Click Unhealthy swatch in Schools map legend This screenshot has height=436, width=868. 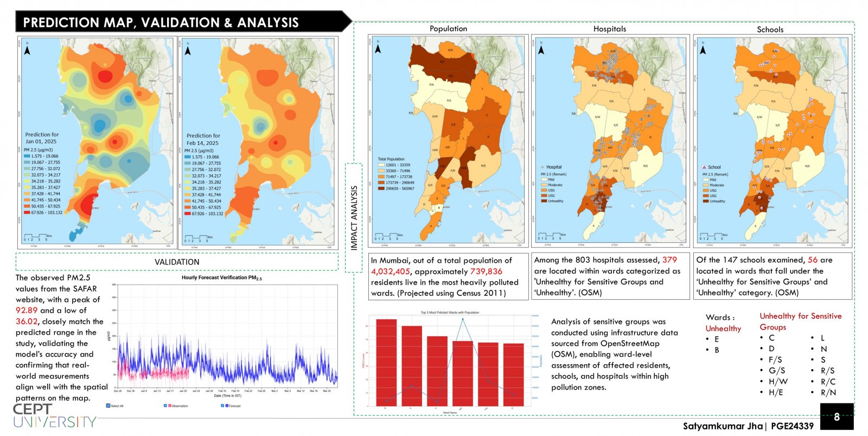pos(705,201)
